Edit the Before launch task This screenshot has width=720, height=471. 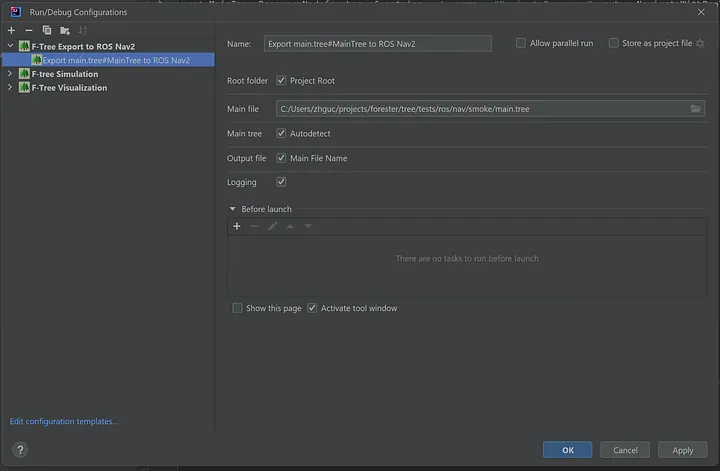pos(272,226)
